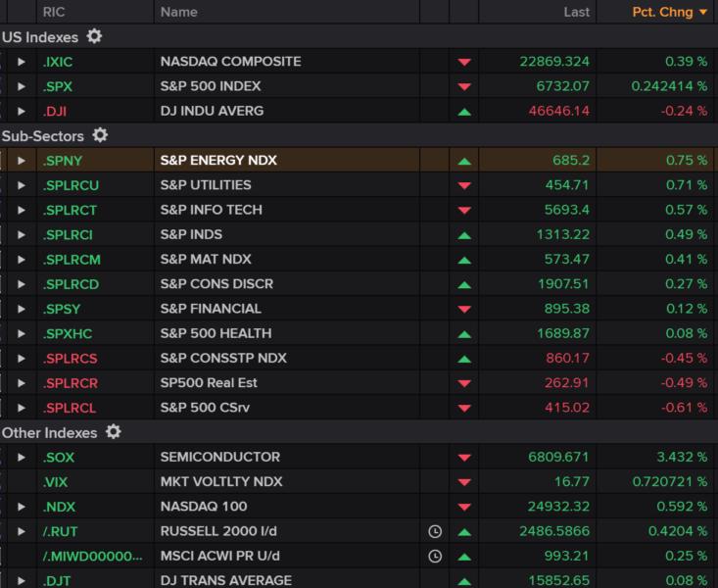Click clock icon on Russell 2000 row
Image resolution: width=718 pixels, height=588 pixels.
click(x=435, y=531)
